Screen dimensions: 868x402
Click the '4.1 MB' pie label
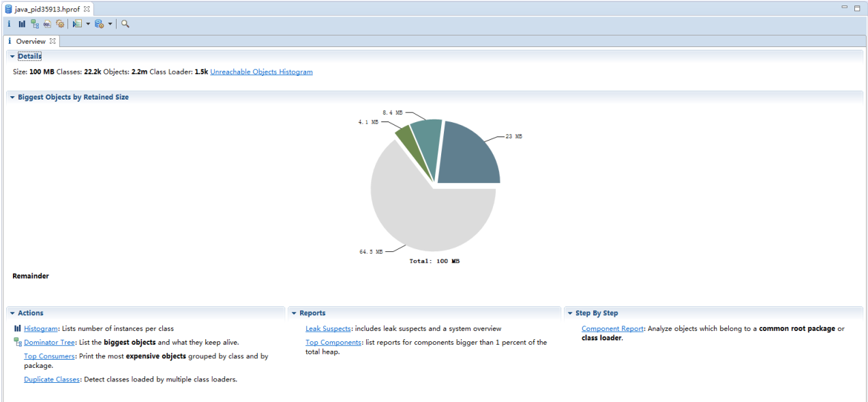tap(368, 121)
